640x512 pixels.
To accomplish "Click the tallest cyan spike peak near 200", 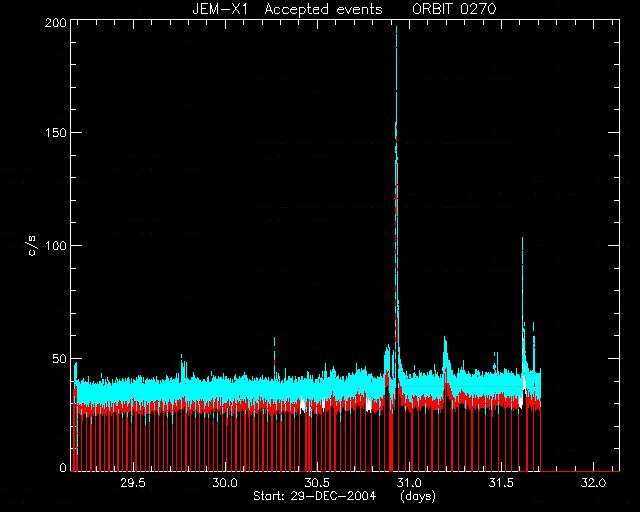I will (x=396, y=29).
